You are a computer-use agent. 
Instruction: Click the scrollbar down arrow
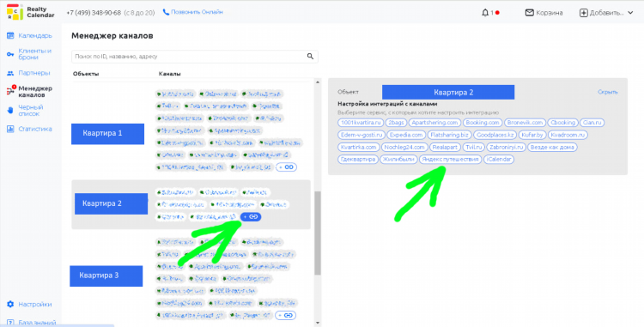point(318,324)
